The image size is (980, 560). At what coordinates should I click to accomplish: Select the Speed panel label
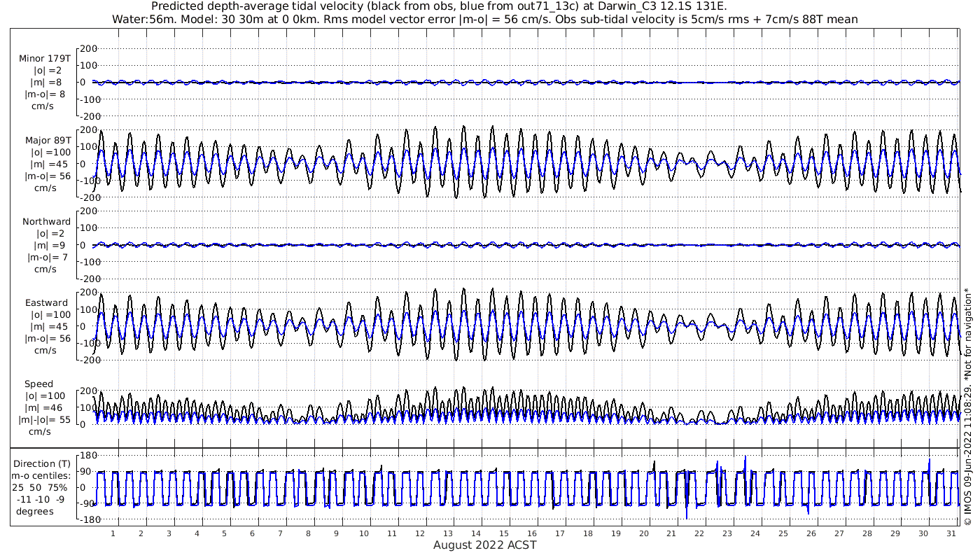pos(38,384)
